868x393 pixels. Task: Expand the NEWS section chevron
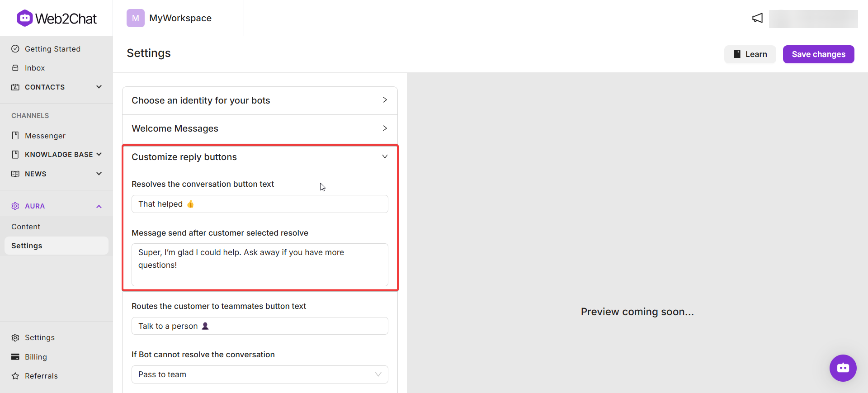pyautogui.click(x=99, y=174)
